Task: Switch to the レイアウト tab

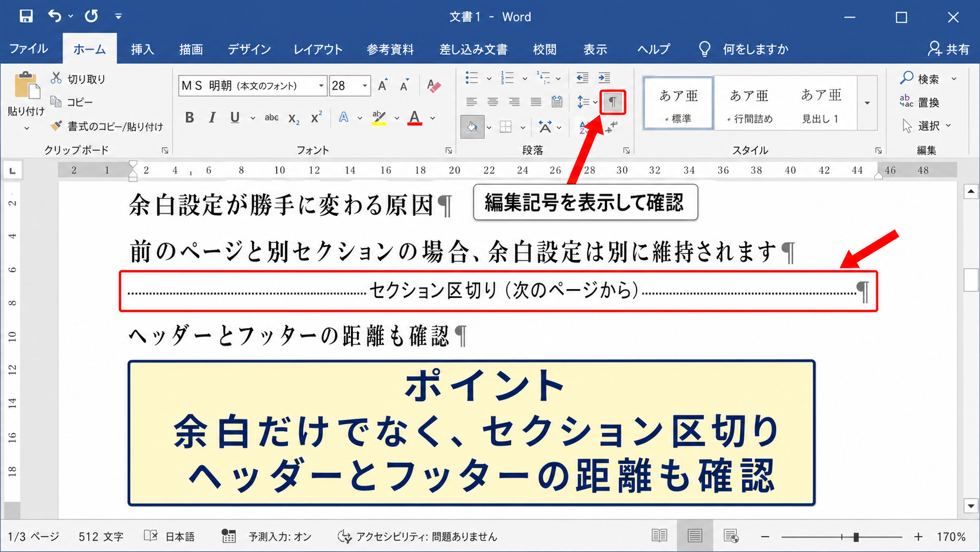Action: click(x=318, y=49)
